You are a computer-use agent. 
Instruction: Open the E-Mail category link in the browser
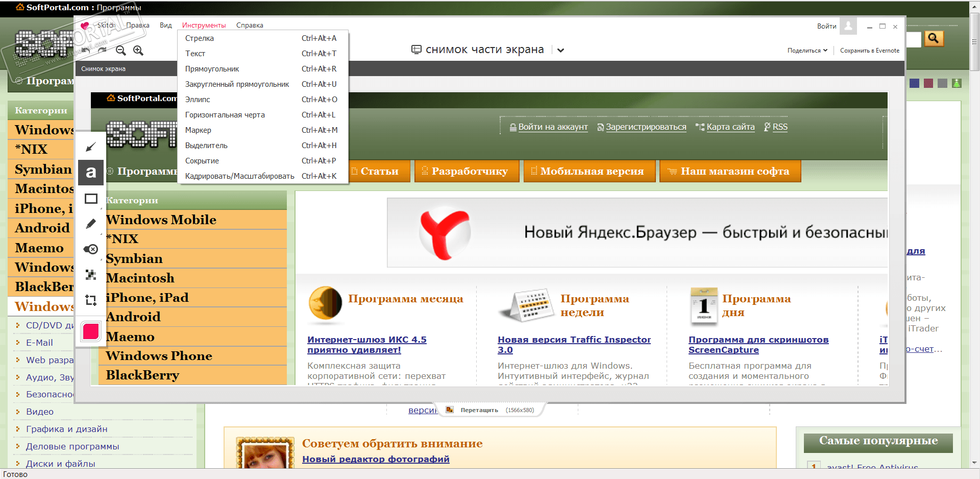pos(39,343)
